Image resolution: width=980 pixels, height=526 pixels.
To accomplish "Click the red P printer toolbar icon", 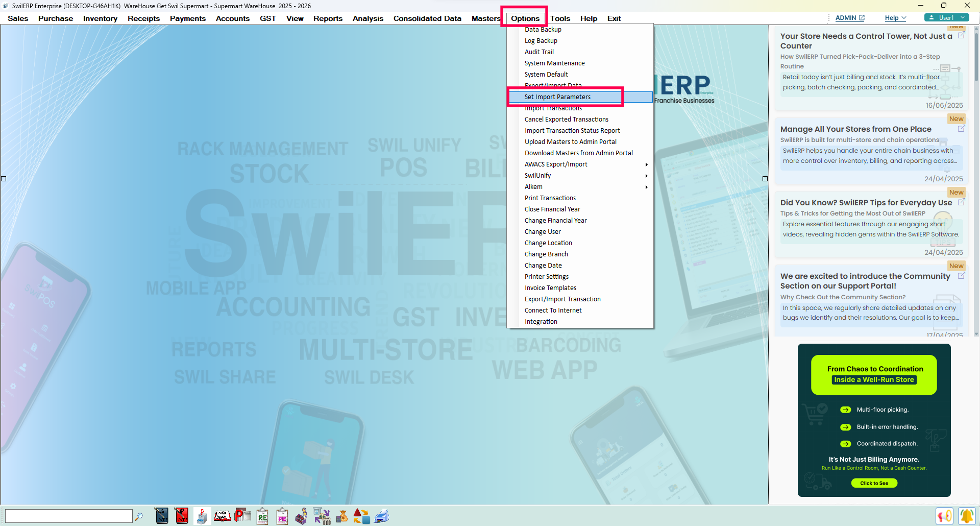I will (242, 516).
